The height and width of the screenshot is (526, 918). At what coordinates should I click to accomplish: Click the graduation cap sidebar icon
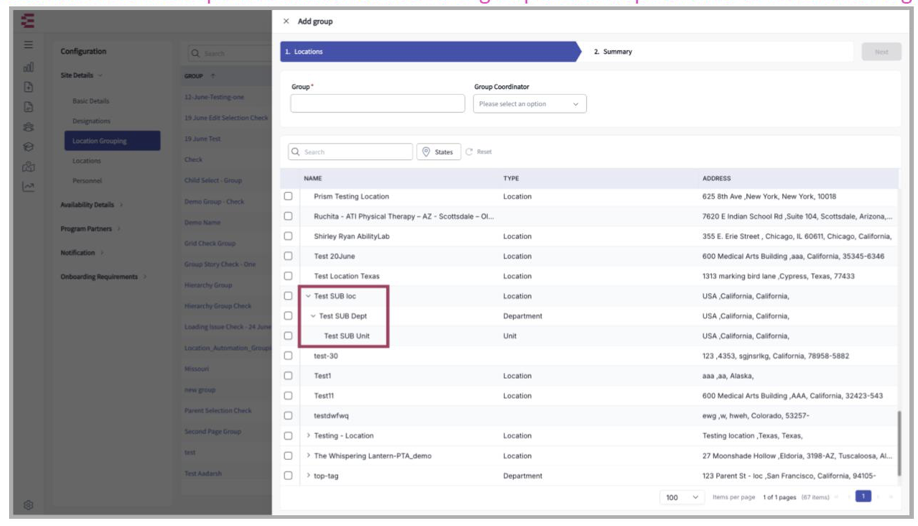(x=28, y=147)
